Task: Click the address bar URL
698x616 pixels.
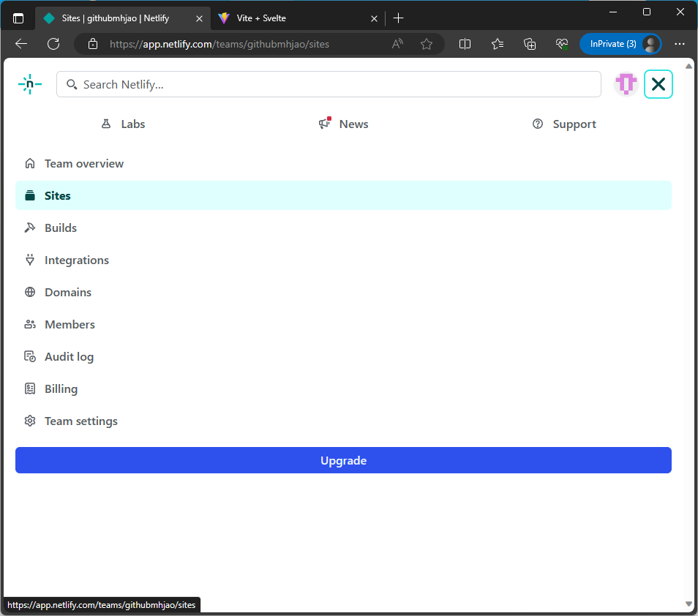Action: (219, 44)
